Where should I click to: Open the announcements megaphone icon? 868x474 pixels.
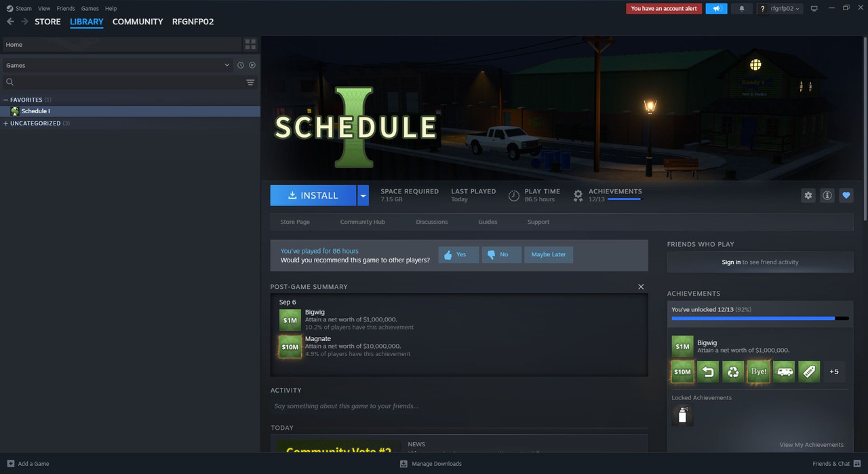point(716,8)
